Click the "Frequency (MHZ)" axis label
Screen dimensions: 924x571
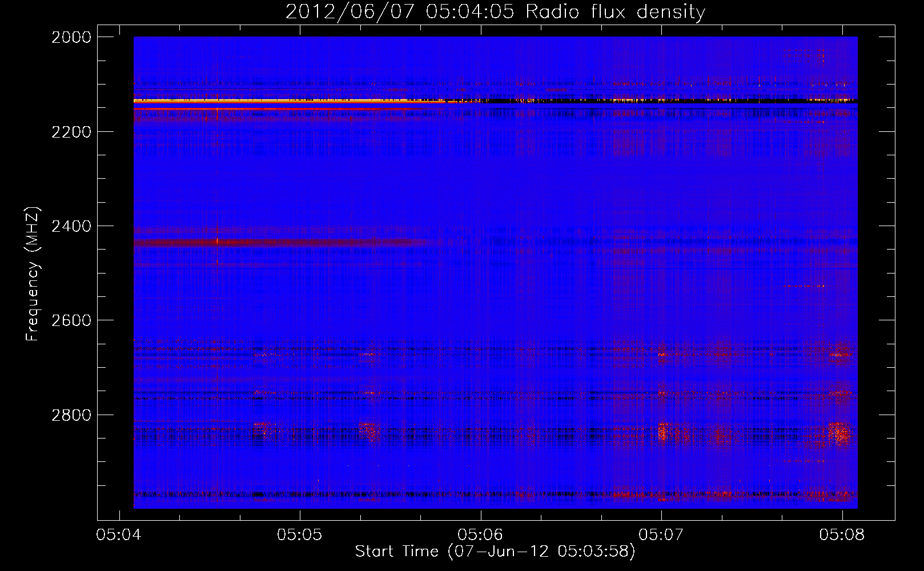pos(33,274)
